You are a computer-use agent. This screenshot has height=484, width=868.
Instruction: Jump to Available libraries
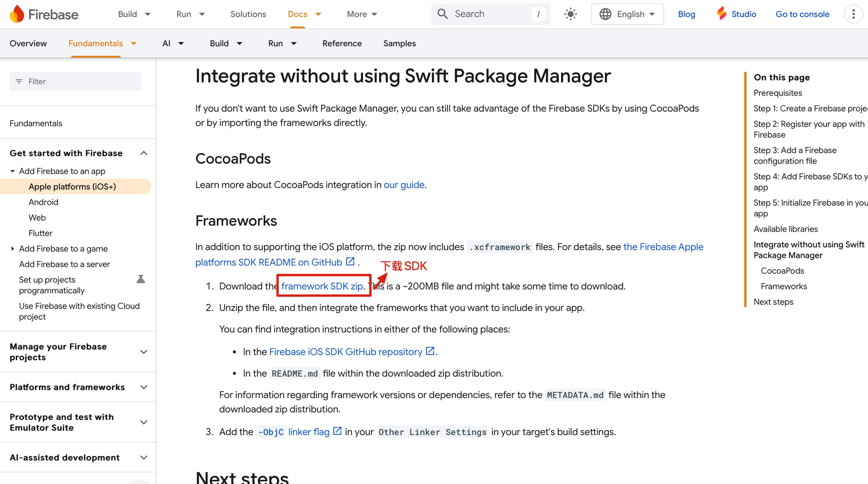[785, 229]
